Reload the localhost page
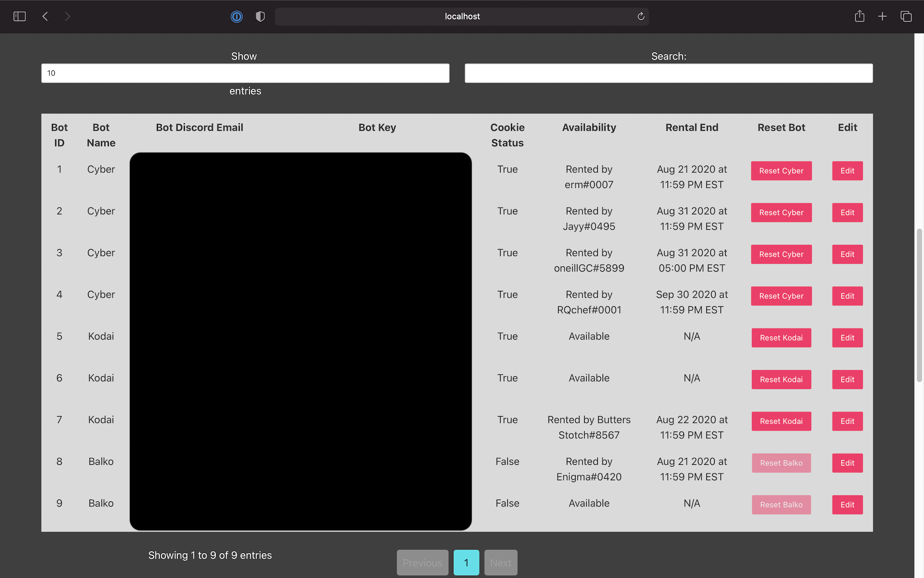 pyautogui.click(x=641, y=16)
